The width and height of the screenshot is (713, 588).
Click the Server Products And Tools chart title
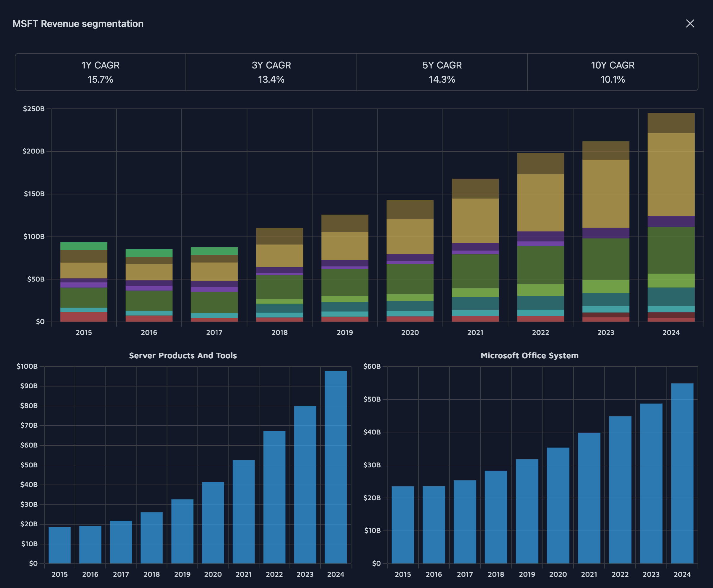(183, 356)
